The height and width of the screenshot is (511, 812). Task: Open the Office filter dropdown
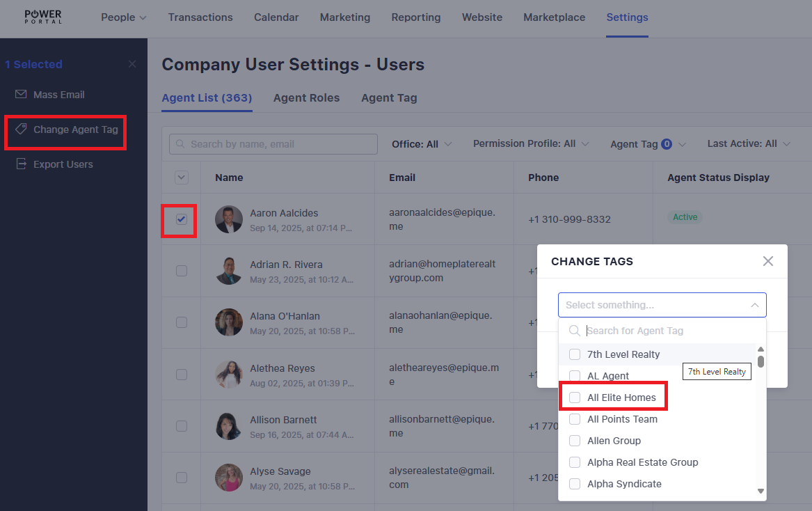tap(422, 144)
